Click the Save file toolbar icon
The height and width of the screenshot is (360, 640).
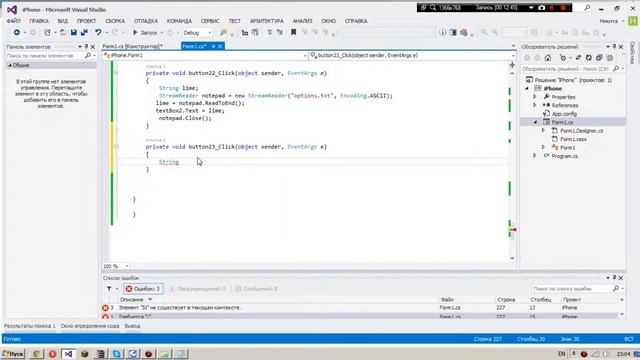coord(73,32)
